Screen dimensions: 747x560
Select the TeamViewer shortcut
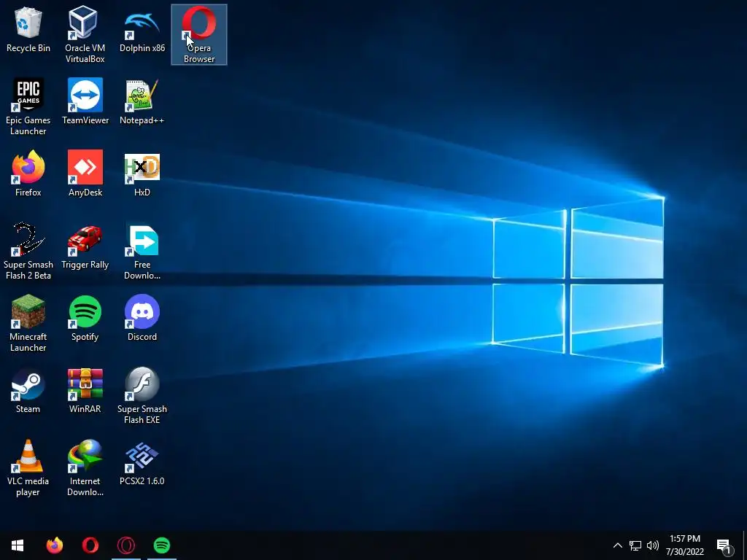85,102
